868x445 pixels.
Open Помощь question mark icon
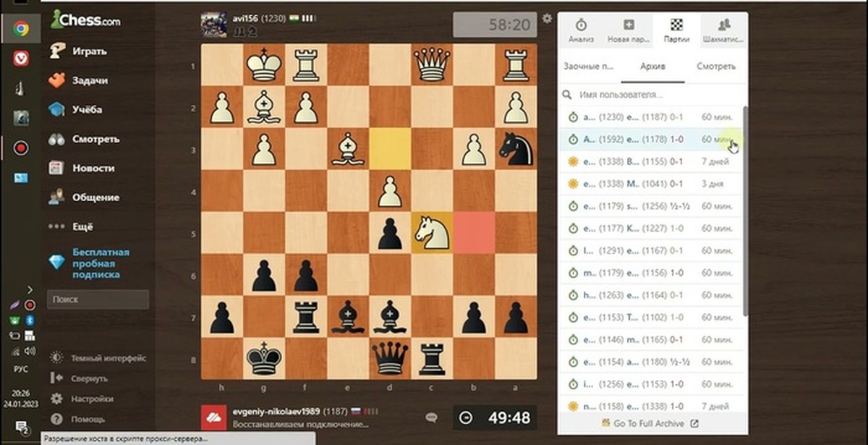click(x=56, y=419)
